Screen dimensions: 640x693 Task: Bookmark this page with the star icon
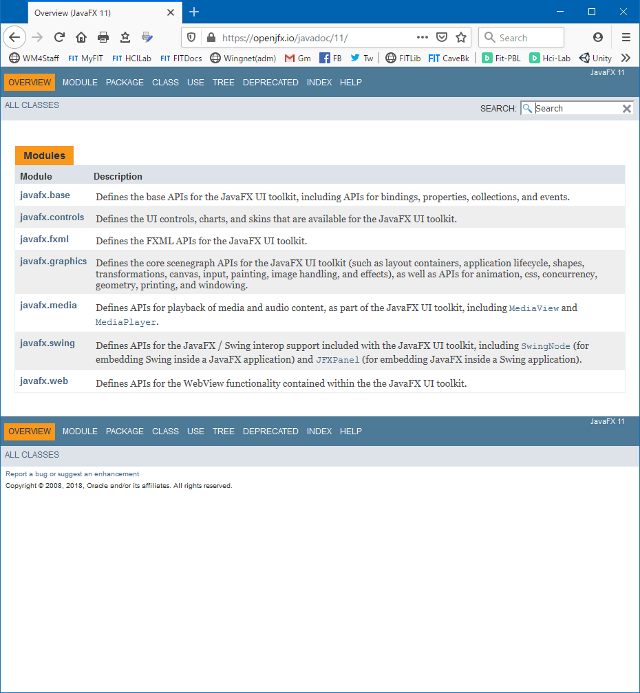click(x=461, y=37)
